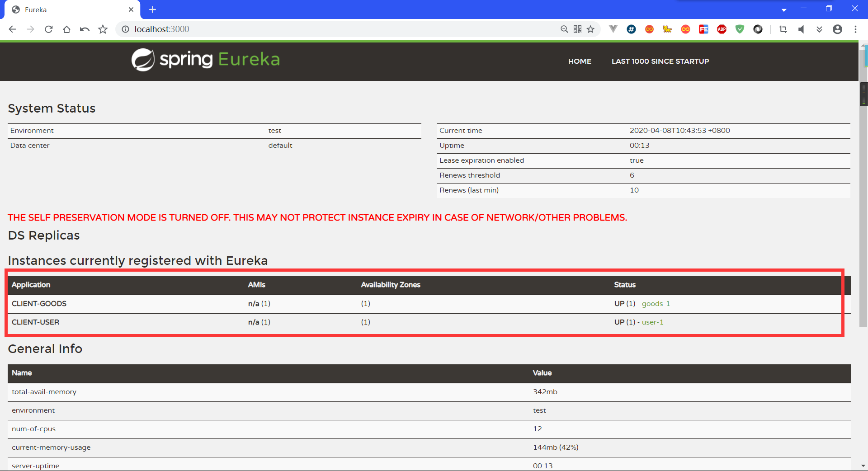
Task: Select the Eureka browser tab
Action: (72, 9)
